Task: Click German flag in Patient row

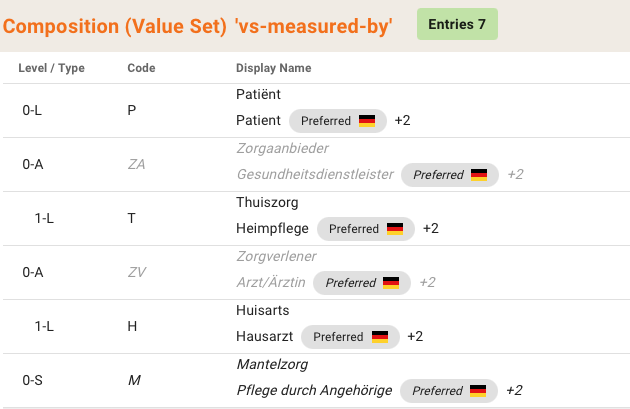Action: [x=367, y=121]
